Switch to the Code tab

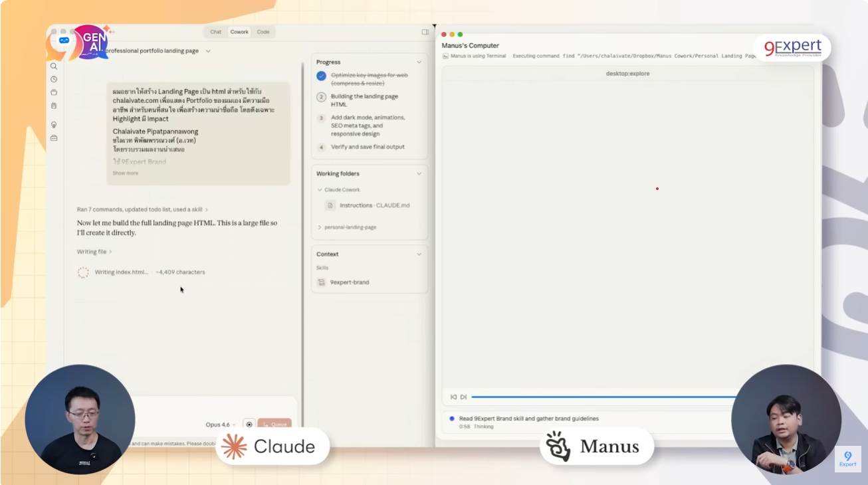pyautogui.click(x=263, y=32)
